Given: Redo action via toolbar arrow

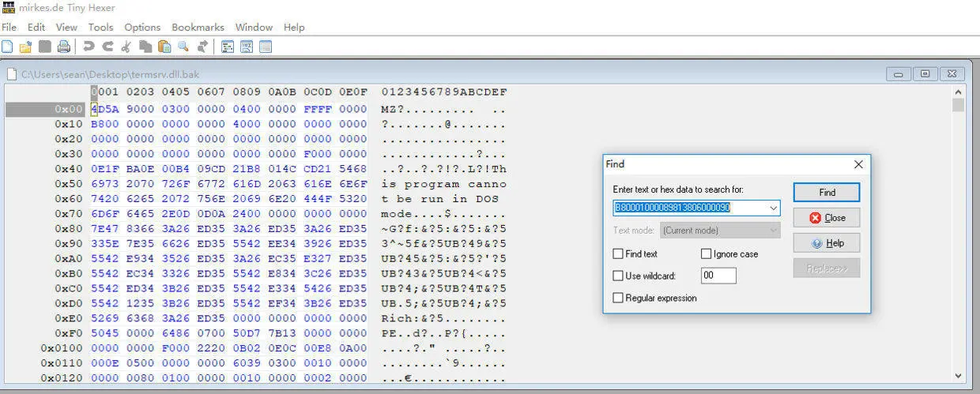Looking at the screenshot, I should click(x=107, y=47).
